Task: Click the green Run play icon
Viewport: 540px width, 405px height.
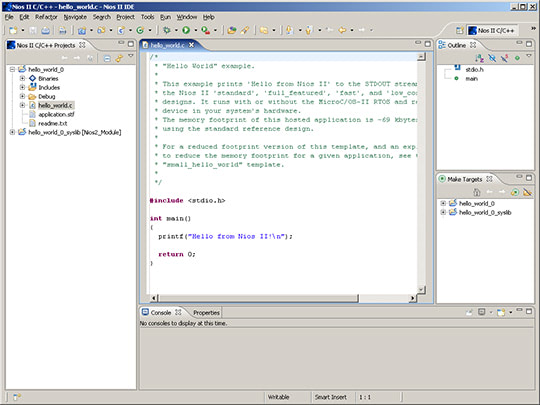Action: [186, 30]
